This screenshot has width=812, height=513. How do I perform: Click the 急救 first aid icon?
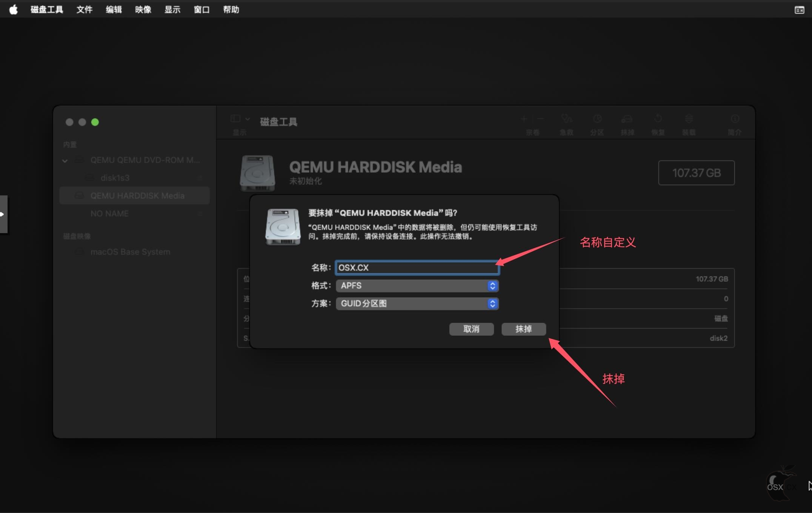click(x=566, y=119)
